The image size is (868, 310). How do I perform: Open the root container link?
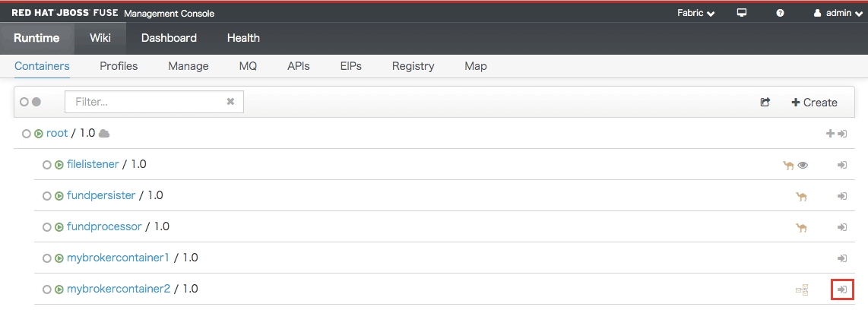[x=57, y=134]
